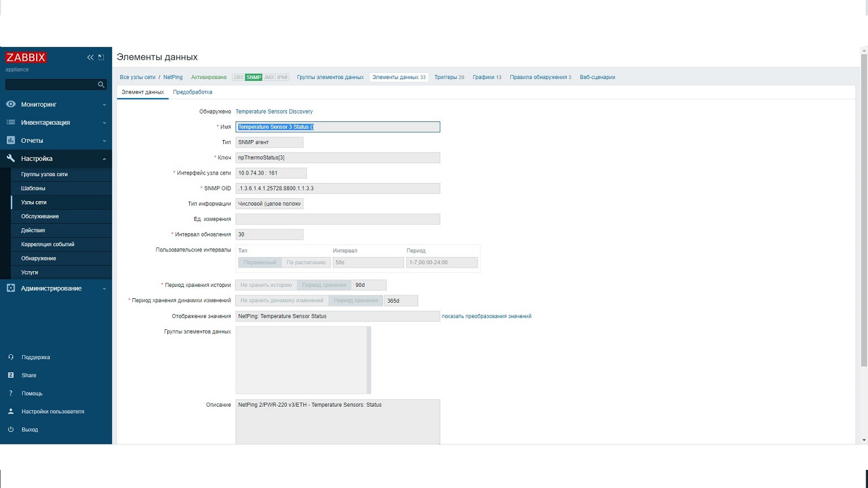Open 'Шаблоны' in sidebar

61,188
